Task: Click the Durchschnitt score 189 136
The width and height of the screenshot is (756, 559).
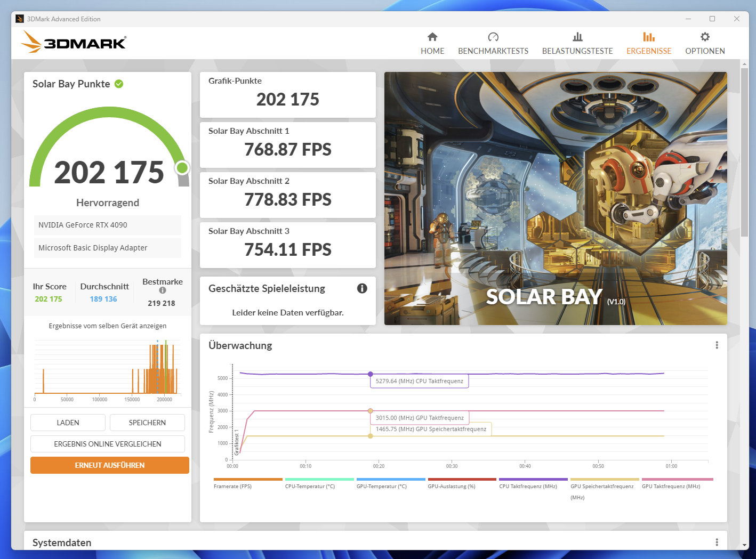Action: 103,299
